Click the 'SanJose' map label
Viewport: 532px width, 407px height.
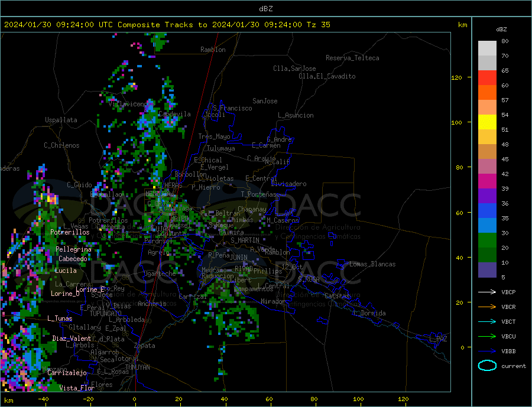(265, 101)
